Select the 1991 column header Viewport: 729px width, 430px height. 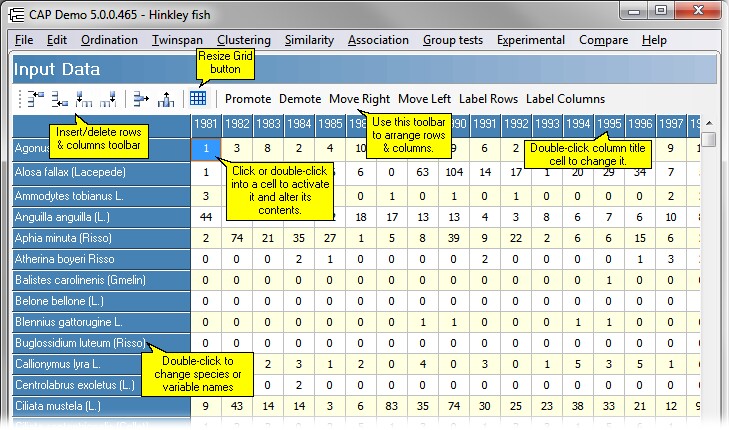pyautogui.click(x=485, y=124)
